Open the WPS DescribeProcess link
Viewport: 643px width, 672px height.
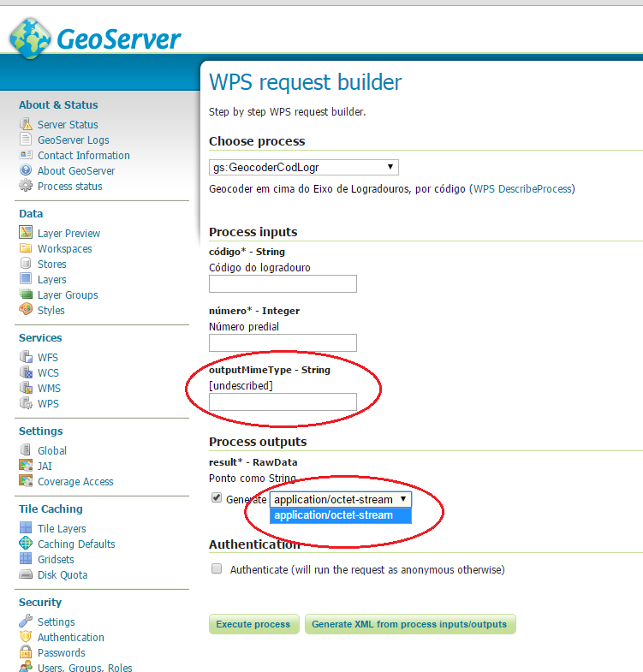[x=522, y=189]
